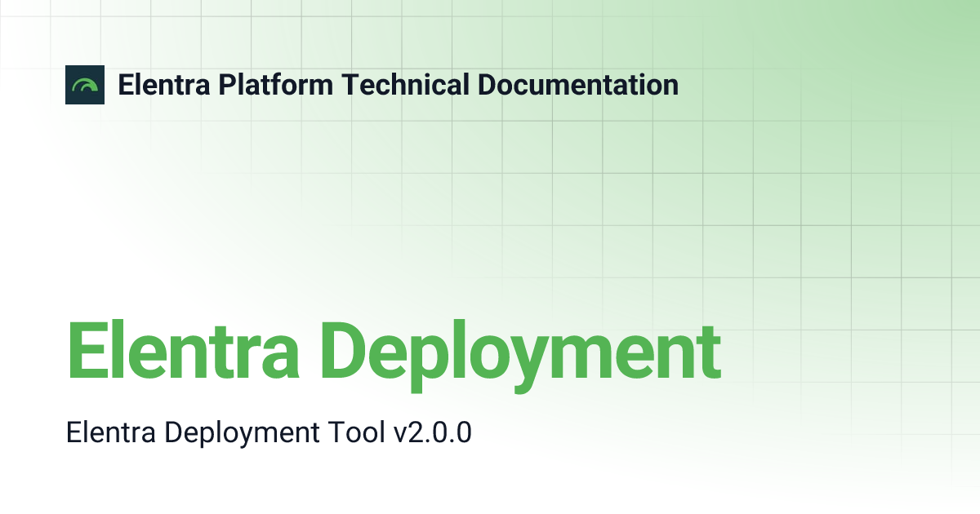Click the Elentra Platform Technical Documentation header
The width and height of the screenshot is (980, 514).
(x=399, y=85)
